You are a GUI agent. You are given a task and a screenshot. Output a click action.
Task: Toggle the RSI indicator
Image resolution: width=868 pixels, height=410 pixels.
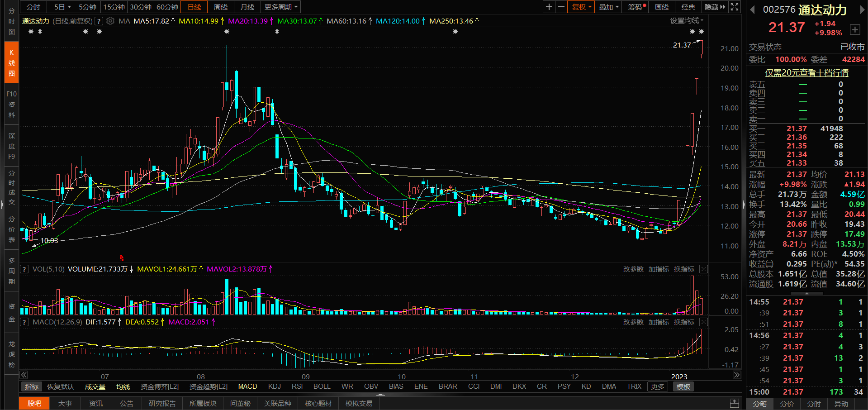click(x=297, y=386)
